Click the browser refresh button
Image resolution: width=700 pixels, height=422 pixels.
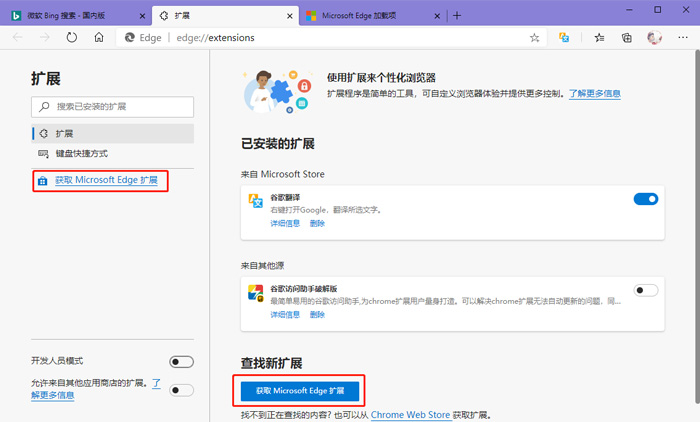click(x=72, y=37)
